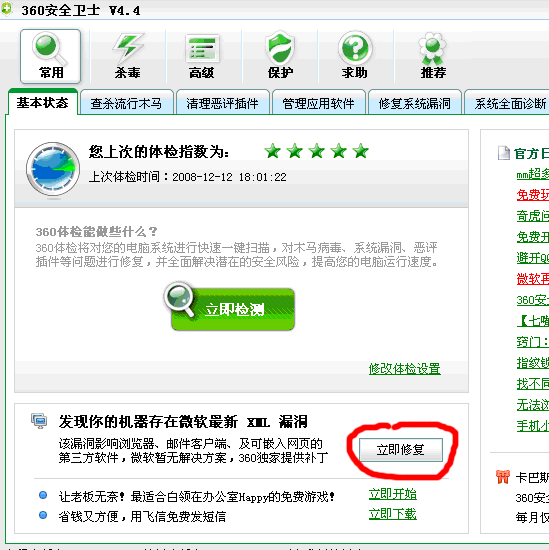Open the 窍门 news link
The height and width of the screenshot is (550, 549).
[533, 342]
